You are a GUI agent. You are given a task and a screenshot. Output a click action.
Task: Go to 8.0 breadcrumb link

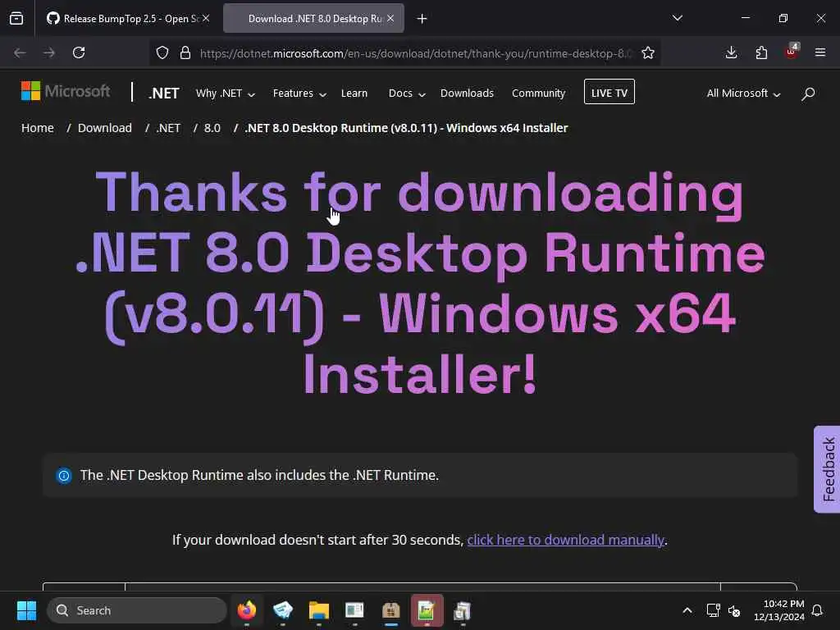[x=212, y=128]
